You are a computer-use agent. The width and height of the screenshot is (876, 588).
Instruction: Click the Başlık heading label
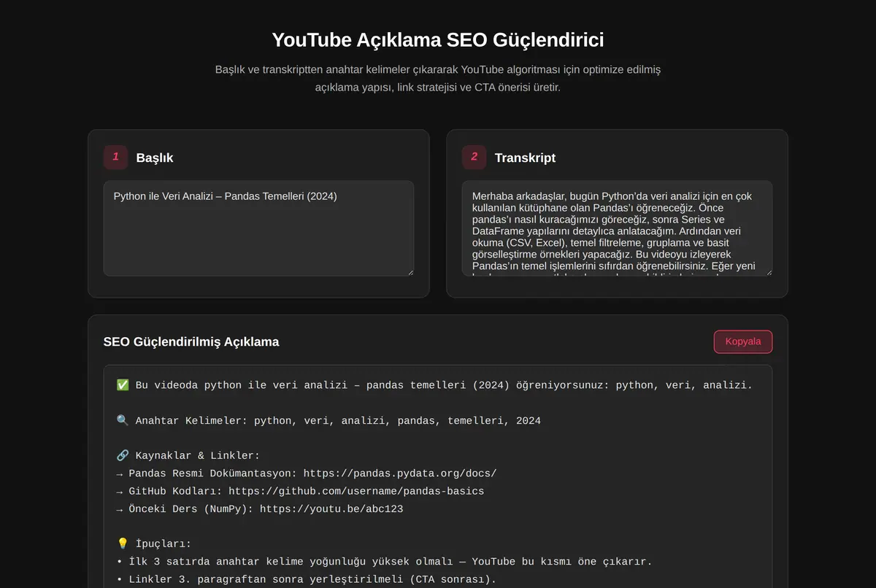[155, 158]
